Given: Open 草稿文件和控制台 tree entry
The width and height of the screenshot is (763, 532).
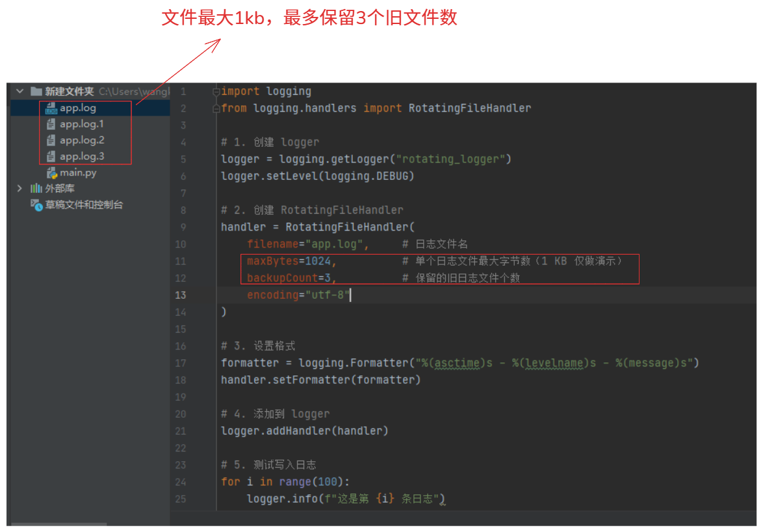Looking at the screenshot, I should 84,205.
